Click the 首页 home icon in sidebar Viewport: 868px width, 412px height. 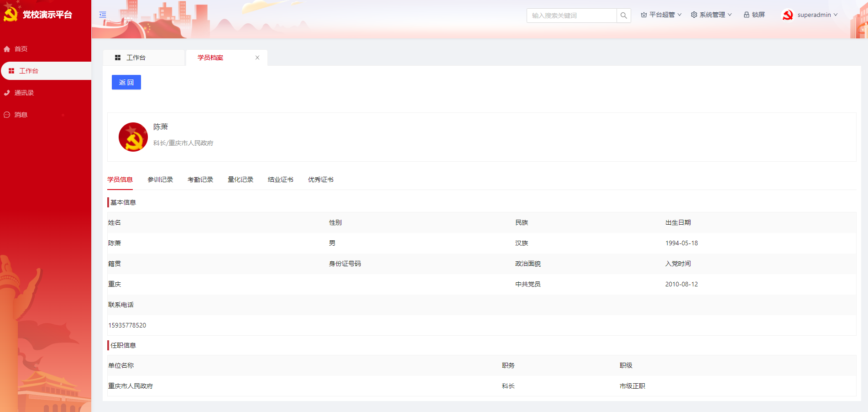(x=7, y=49)
